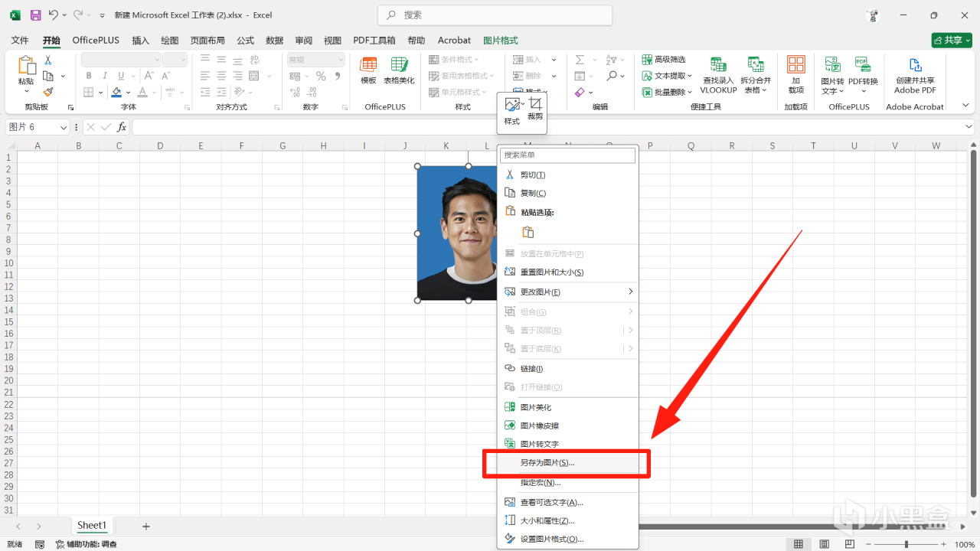Click 图片转文字 in context menu

(x=568, y=445)
